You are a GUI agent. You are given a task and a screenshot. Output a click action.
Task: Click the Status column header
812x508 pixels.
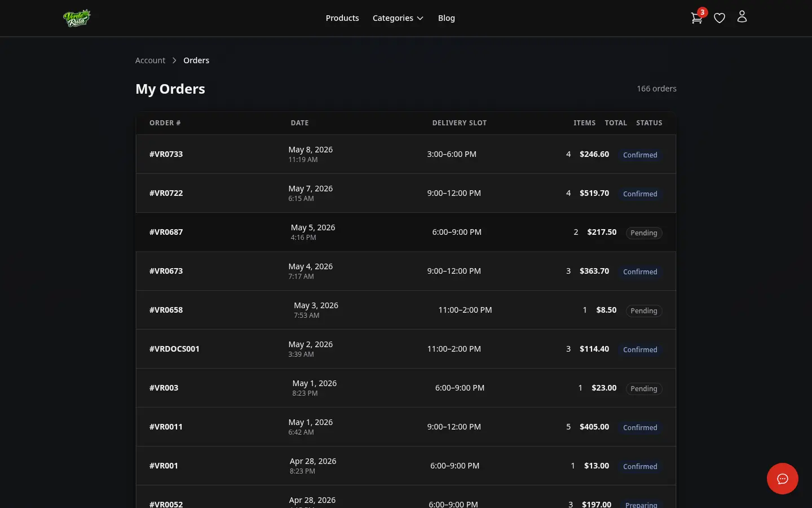pyautogui.click(x=649, y=123)
